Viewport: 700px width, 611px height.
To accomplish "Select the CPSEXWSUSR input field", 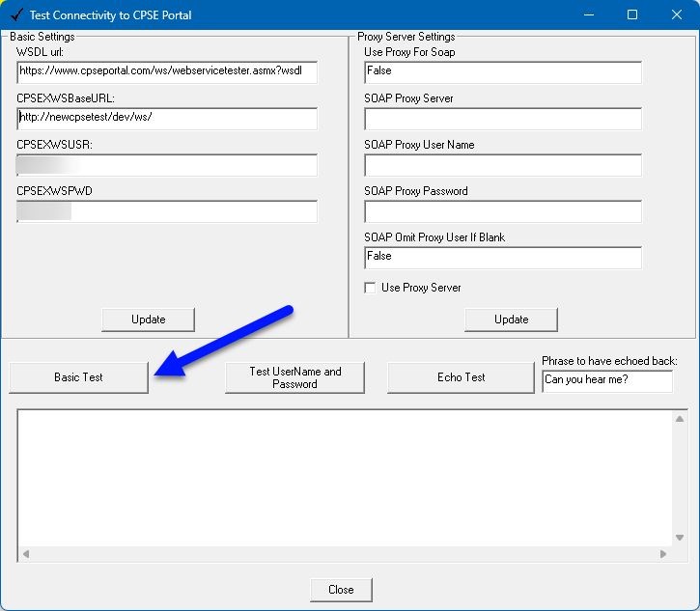I will pos(167,165).
